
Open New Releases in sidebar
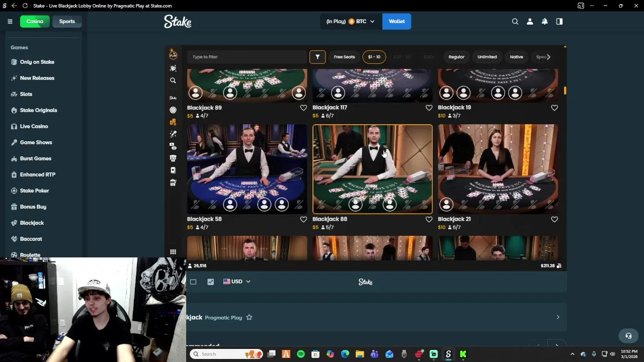click(37, 78)
